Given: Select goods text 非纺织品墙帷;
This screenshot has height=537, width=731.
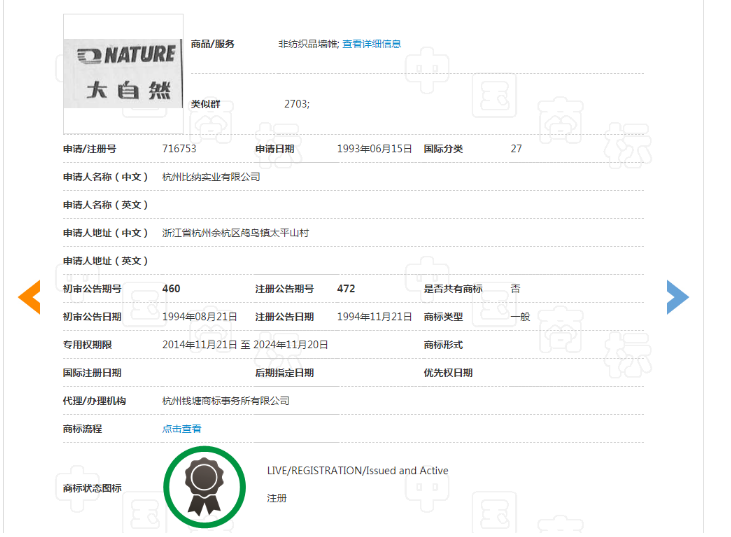Looking at the screenshot, I should pos(309,44).
